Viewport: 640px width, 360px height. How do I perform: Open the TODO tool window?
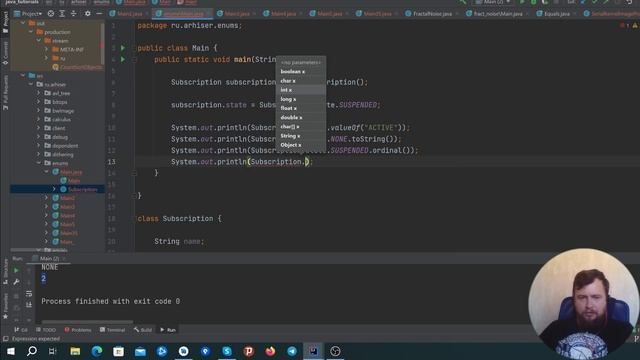point(46,329)
